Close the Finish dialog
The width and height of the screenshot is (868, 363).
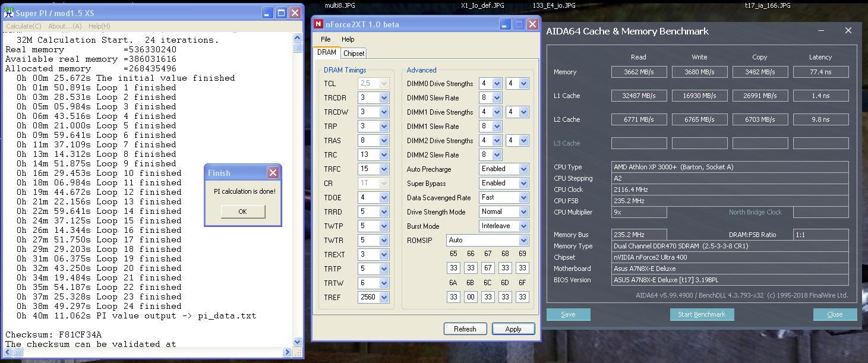[x=273, y=172]
